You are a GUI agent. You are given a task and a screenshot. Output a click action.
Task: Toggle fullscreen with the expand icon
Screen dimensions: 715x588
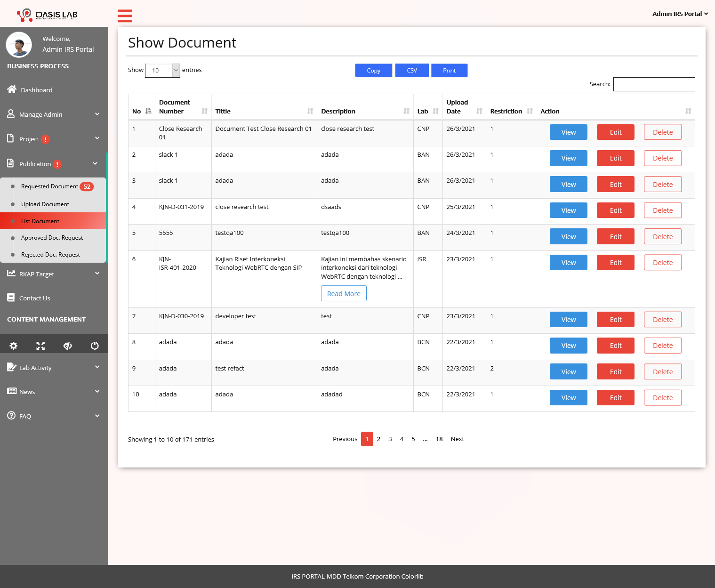pos(40,346)
